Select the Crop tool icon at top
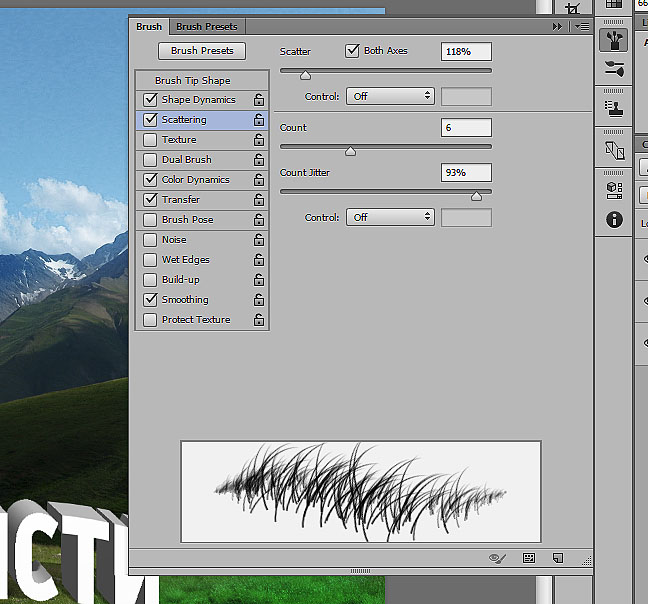Screen dimensions: 648x604 (x=572, y=8)
